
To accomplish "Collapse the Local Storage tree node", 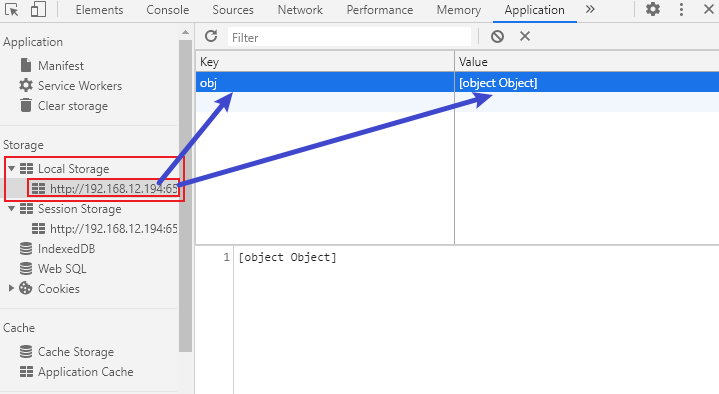I will [x=11, y=168].
